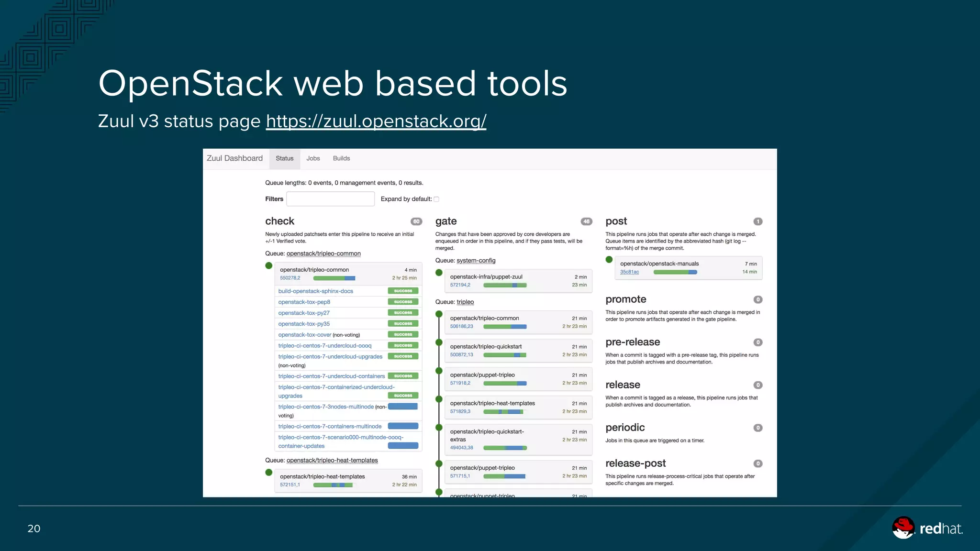The image size is (980, 551).
Task: Expand the openstack/tripleo-quickstart change panel
Action: point(519,351)
